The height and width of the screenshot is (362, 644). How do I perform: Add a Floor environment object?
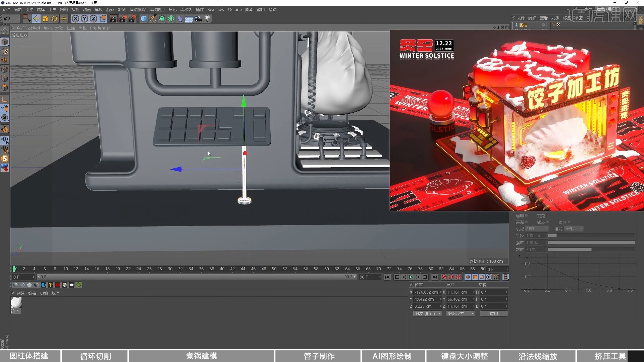pyautogui.click(x=189, y=19)
